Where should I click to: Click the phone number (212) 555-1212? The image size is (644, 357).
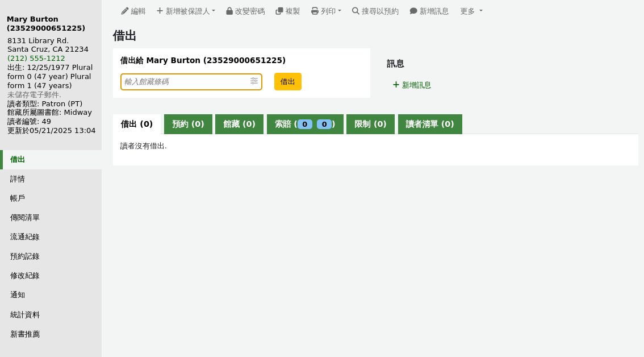(x=36, y=59)
